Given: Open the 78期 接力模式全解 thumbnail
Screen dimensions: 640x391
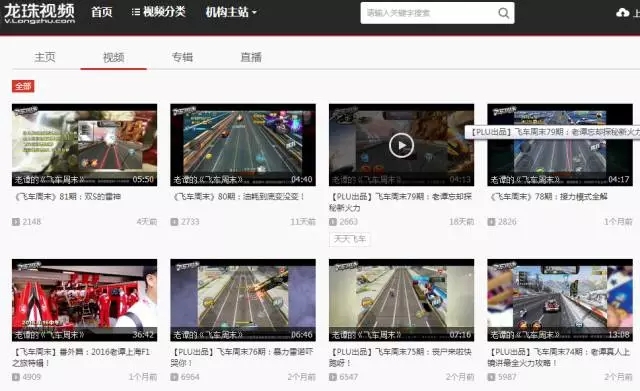Looking at the screenshot, I should pos(560,145).
